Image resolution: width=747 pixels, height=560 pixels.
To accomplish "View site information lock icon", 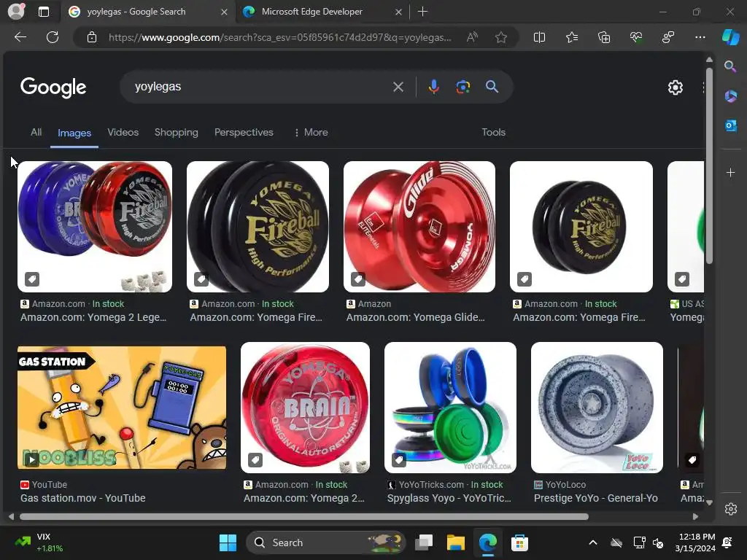I will click(92, 37).
